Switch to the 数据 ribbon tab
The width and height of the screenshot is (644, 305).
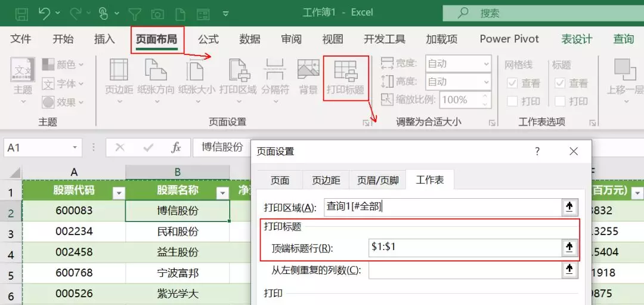click(x=250, y=39)
